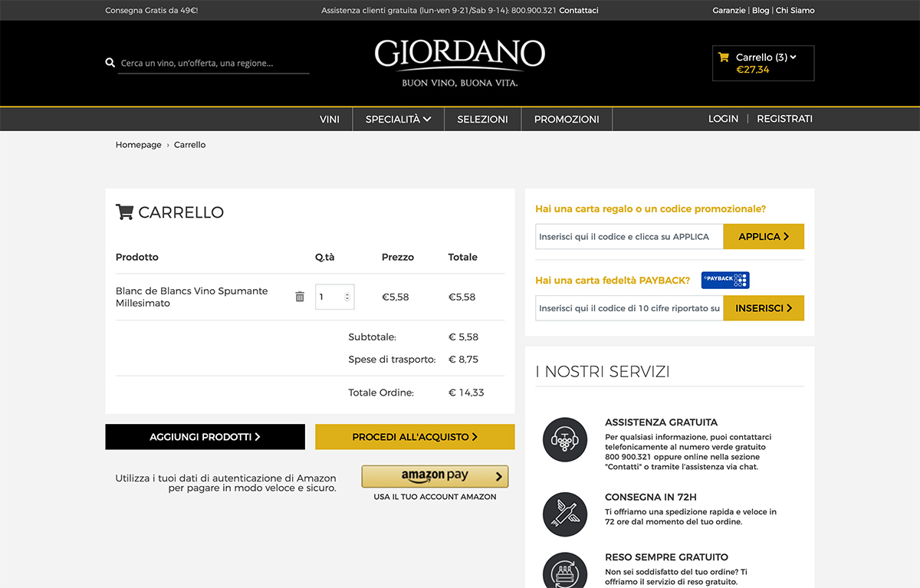Click the Spese di trasporto € 8,75 value
920x588 pixels.
pyautogui.click(x=463, y=360)
